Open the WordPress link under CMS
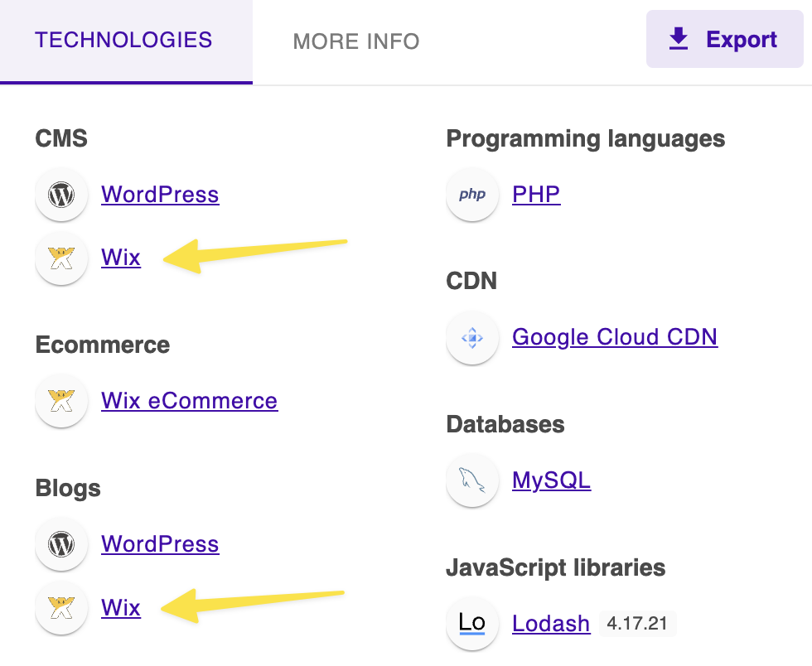The image size is (812, 666). [x=160, y=195]
